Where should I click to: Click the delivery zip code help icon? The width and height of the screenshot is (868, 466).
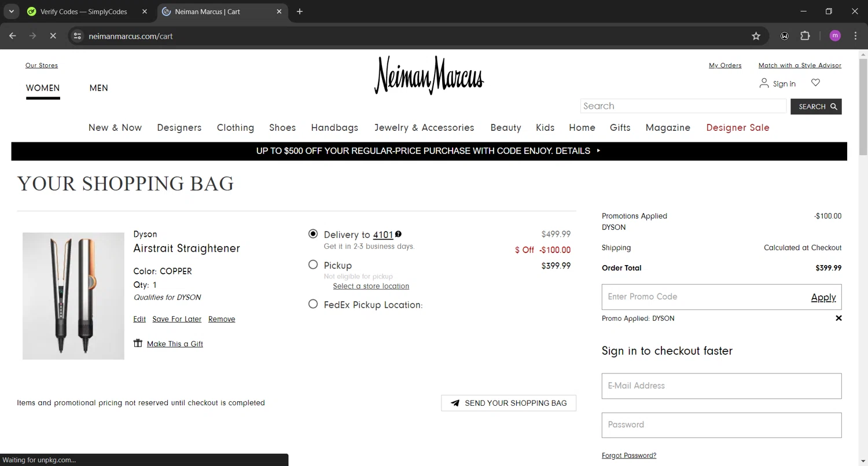(398, 234)
